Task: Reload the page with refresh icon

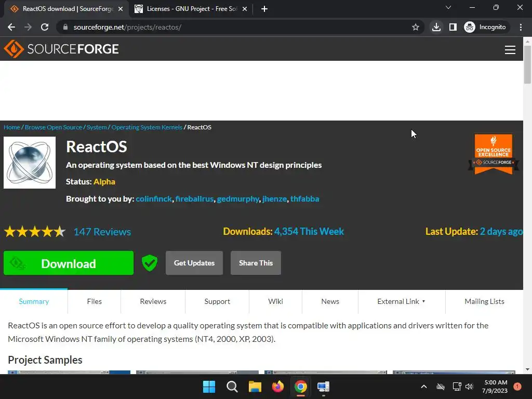Action: [x=45, y=27]
